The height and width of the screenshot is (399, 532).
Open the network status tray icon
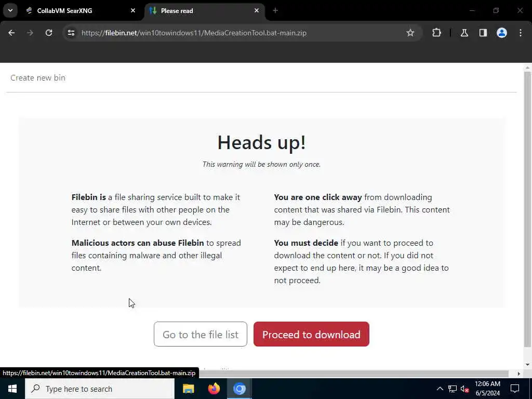[453, 389]
